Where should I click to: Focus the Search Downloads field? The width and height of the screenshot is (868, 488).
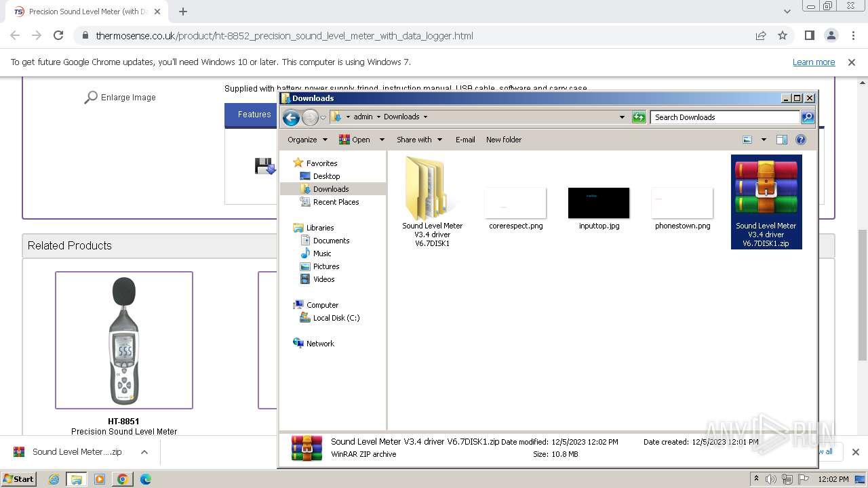726,117
